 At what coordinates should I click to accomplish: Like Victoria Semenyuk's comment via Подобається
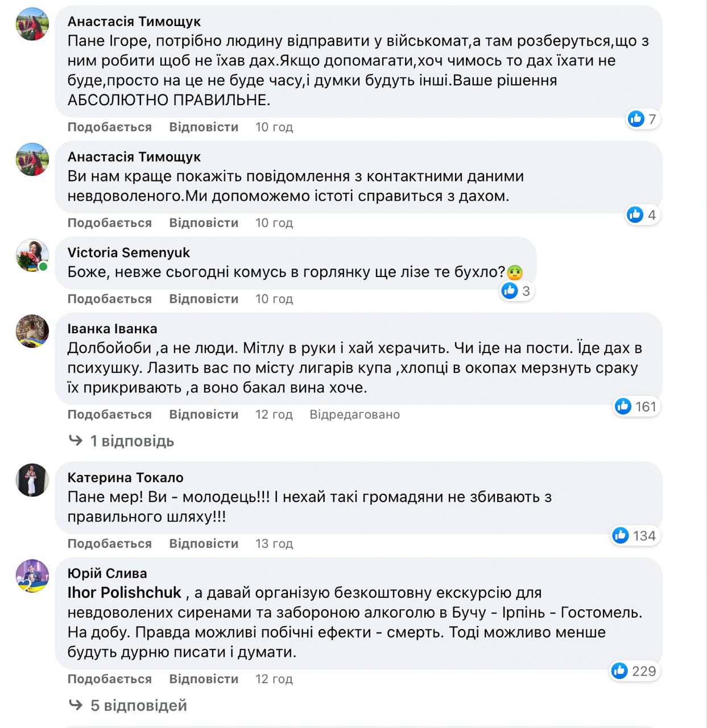coord(110,299)
